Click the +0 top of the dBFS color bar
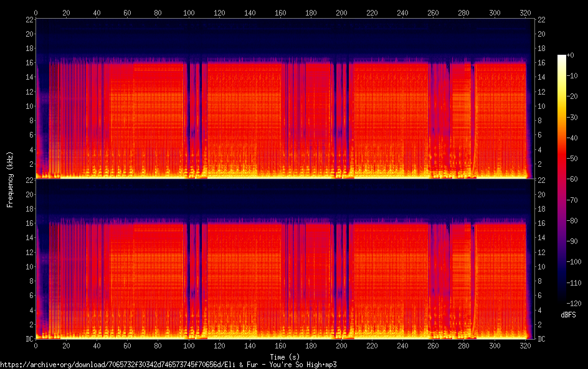The width and height of the screenshot is (588, 369). click(562, 57)
